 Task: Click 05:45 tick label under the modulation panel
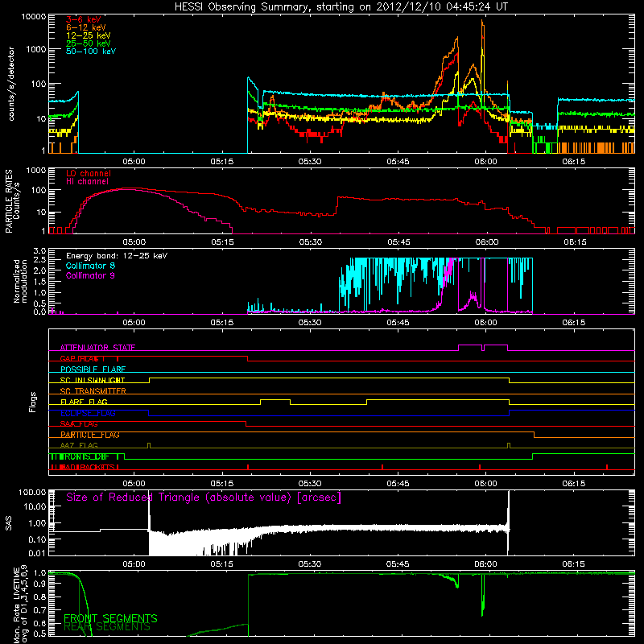point(398,323)
